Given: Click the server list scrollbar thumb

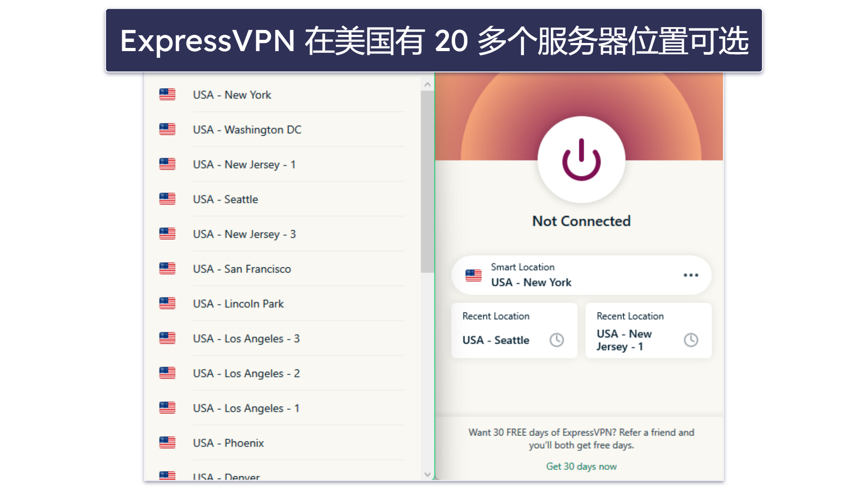Looking at the screenshot, I should [x=427, y=182].
